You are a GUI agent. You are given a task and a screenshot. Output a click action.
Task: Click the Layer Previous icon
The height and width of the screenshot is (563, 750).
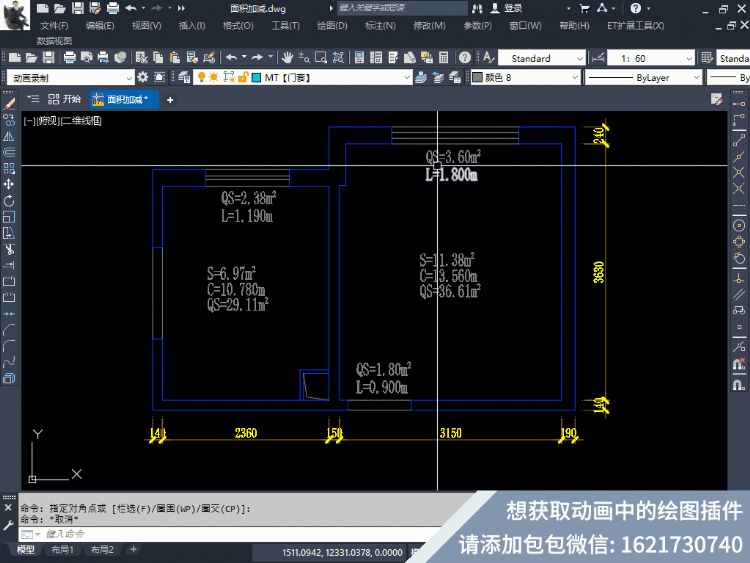[x=438, y=77]
